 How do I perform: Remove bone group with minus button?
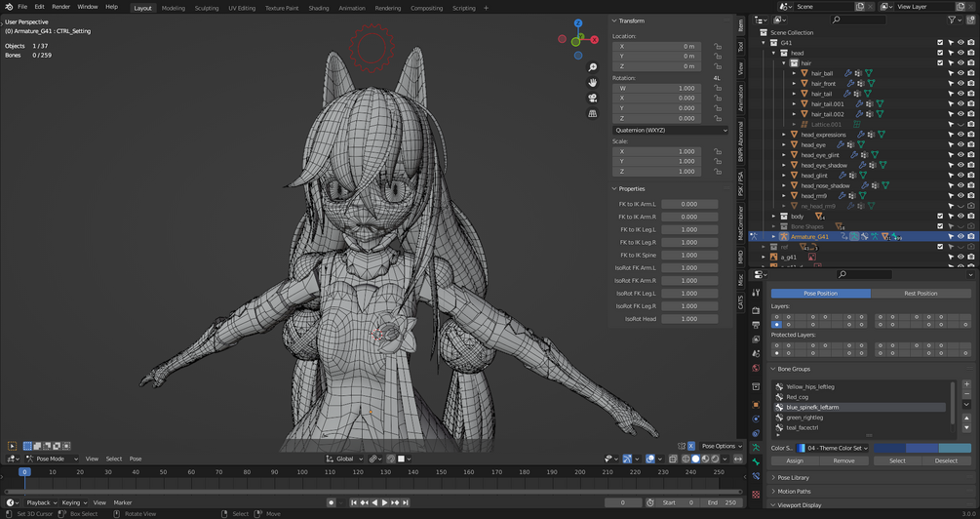967,394
